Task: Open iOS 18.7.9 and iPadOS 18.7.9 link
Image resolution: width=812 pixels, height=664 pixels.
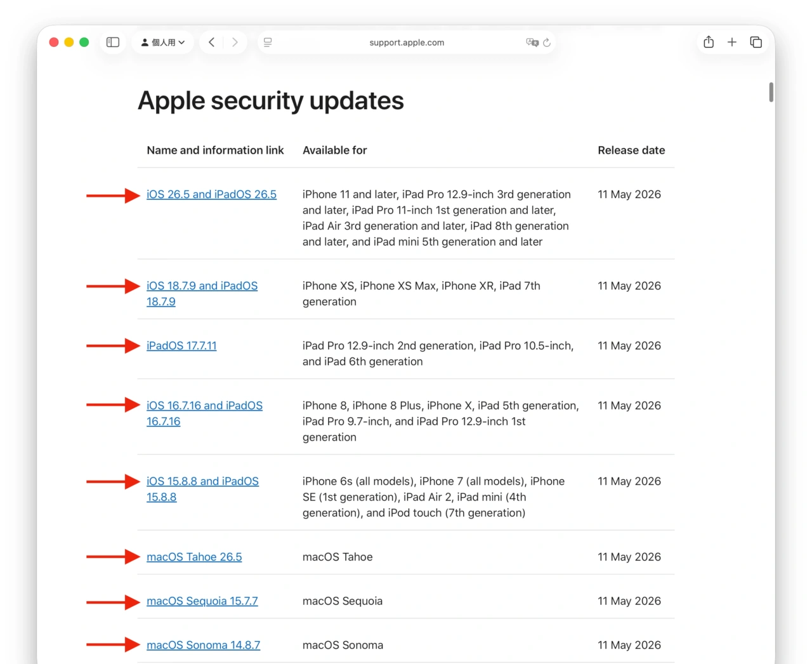Action: point(202,294)
